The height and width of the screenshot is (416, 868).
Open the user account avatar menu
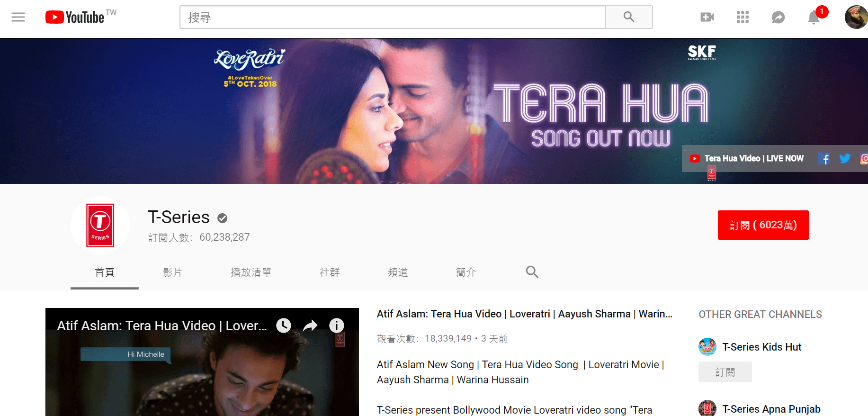(x=856, y=17)
